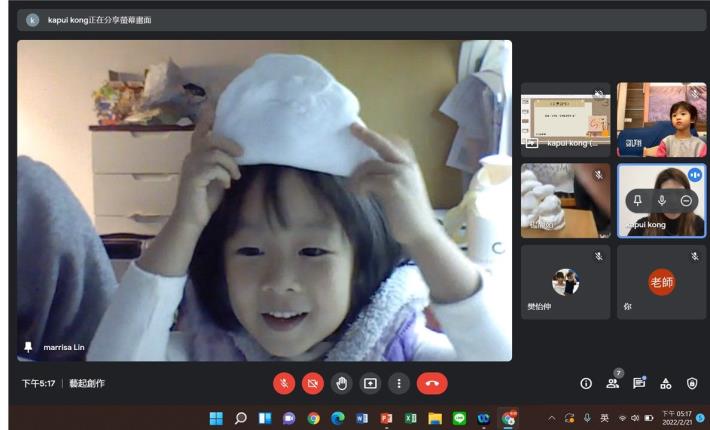
Task: Show the participants list
Action: pos(612,383)
